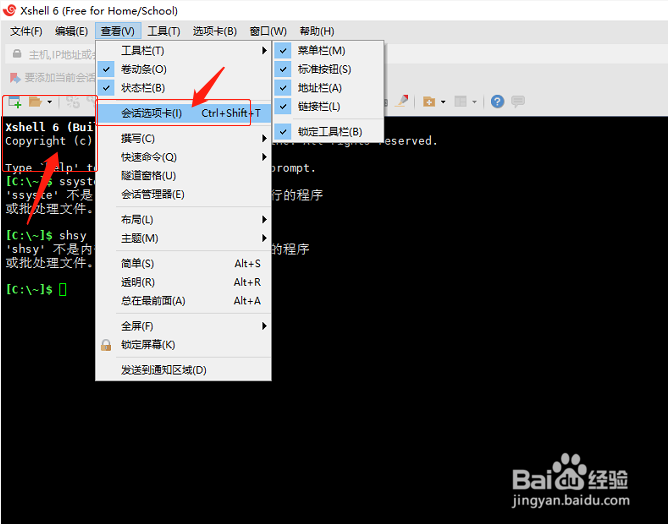Expand the Open folder dropdown arrow

pos(49,102)
